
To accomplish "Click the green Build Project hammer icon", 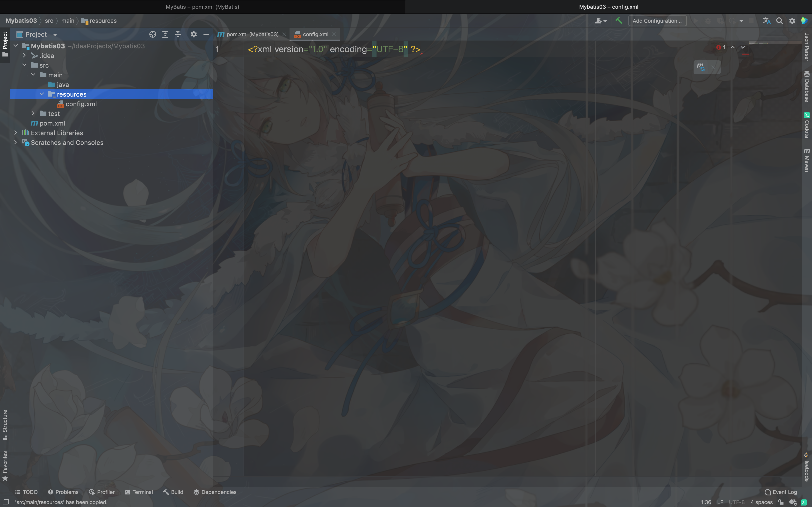I will [619, 21].
